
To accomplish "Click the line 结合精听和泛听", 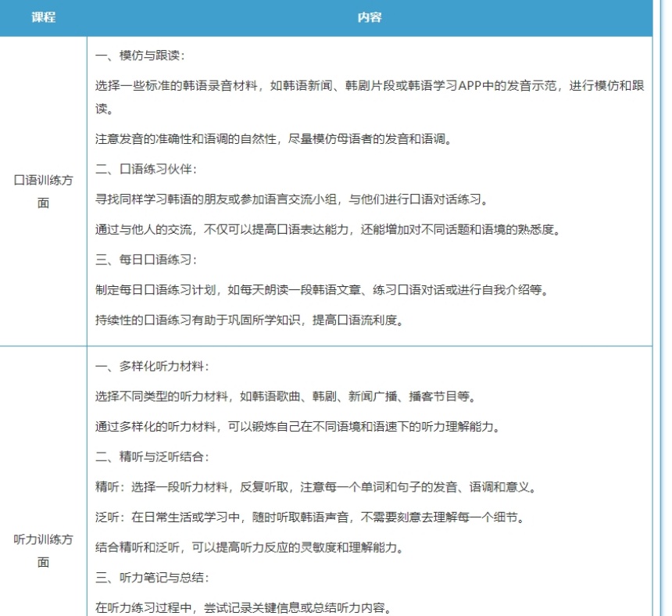I will click(249, 547).
